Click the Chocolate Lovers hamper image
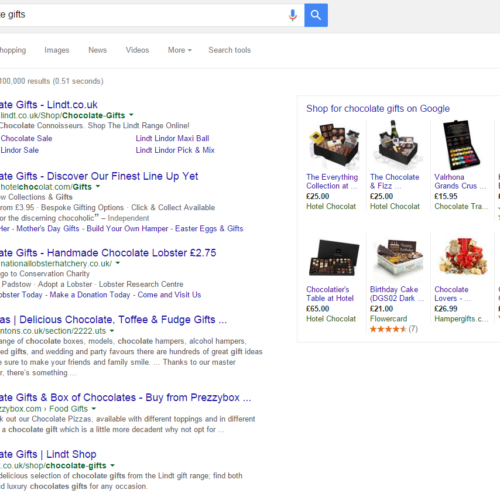500x500 pixels. [463, 257]
